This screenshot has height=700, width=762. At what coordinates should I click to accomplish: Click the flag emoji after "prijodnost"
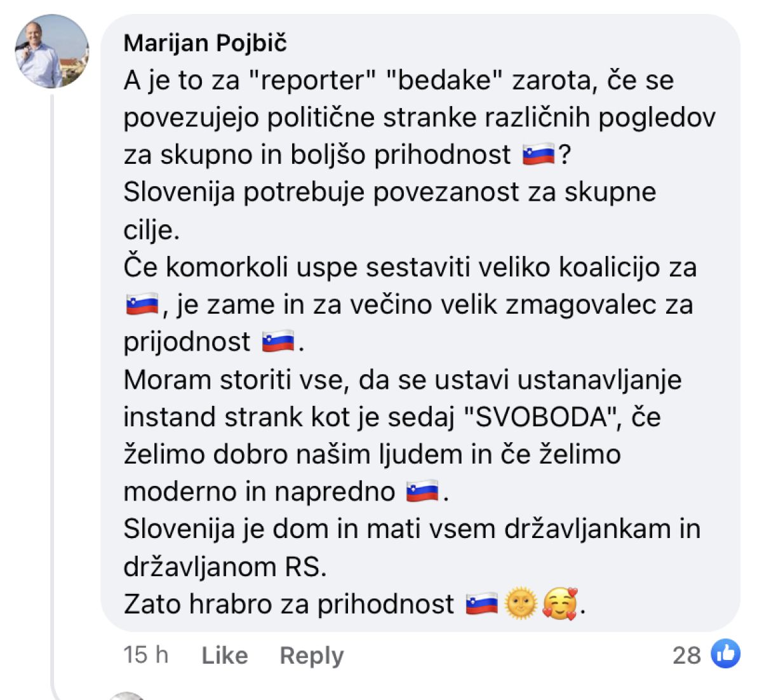[278, 342]
